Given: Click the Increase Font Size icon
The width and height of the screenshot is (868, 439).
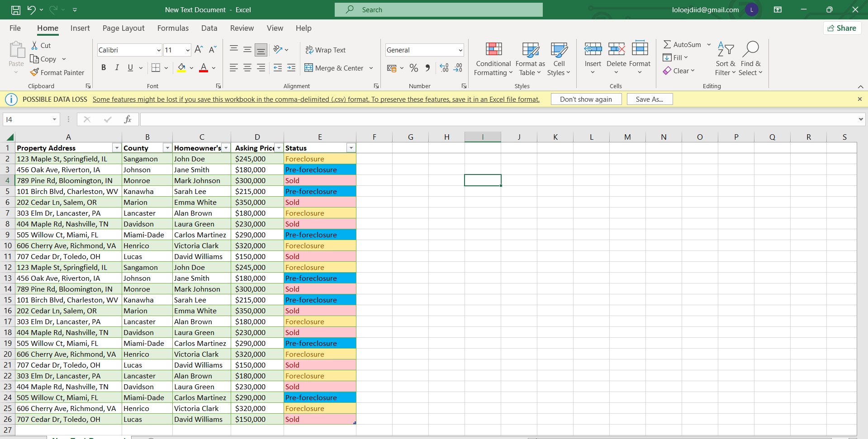Looking at the screenshot, I should [x=199, y=50].
